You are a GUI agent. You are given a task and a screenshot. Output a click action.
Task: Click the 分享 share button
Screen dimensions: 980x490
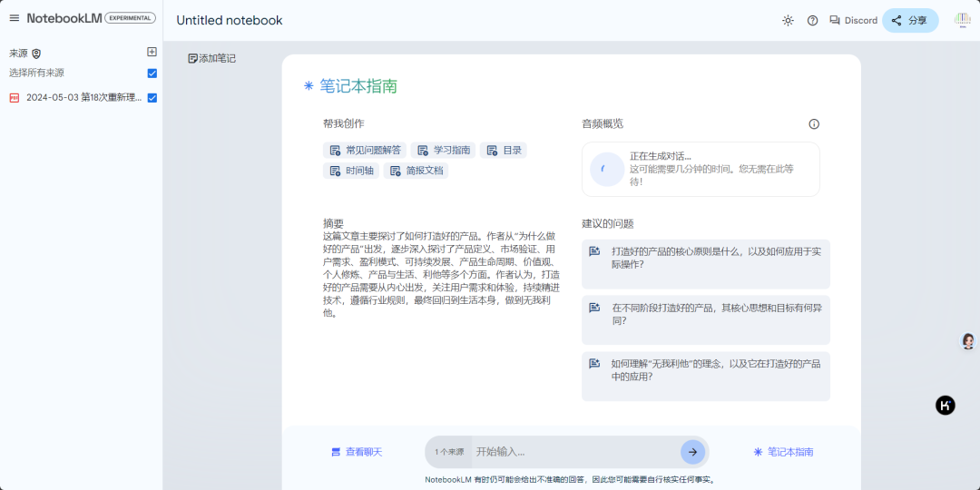909,21
